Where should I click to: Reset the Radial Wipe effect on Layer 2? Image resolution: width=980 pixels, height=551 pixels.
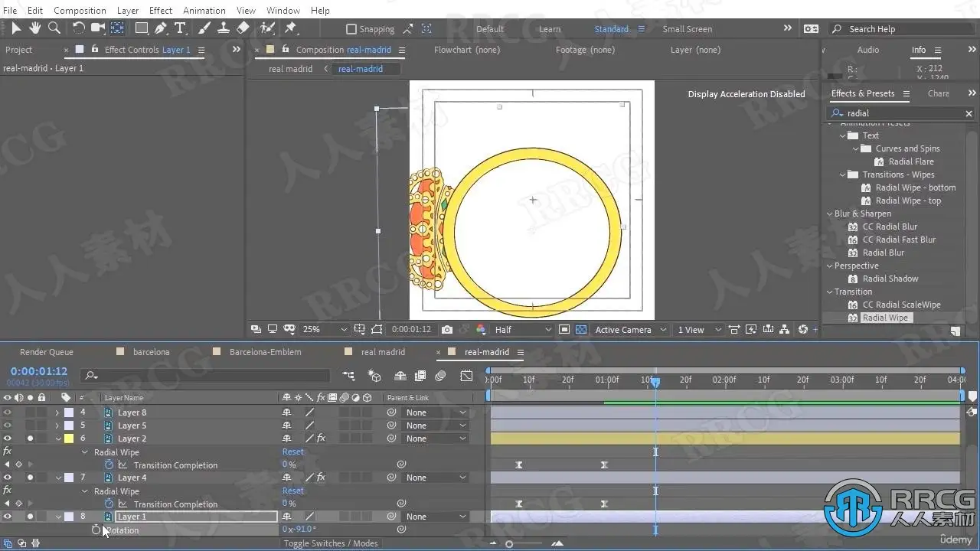292,452
